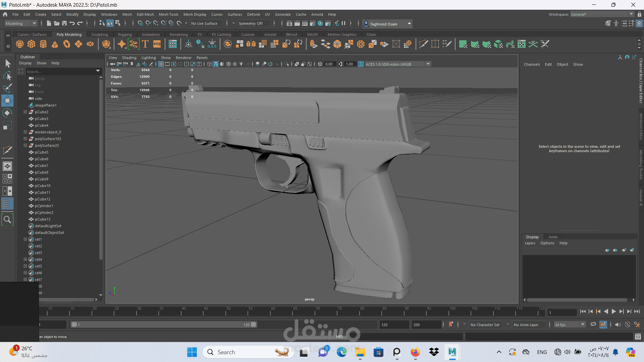Viewport: 644px width, 362px height.
Task: Click the SVG import shelf icon
Action: click(x=157, y=44)
